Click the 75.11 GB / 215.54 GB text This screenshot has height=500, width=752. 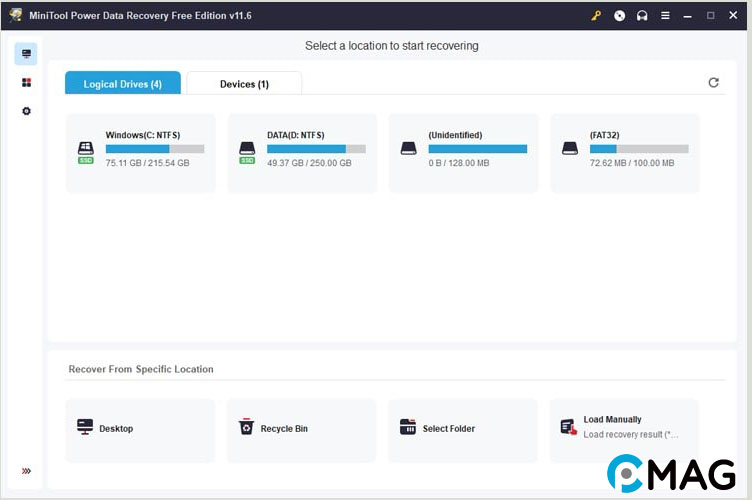click(147, 163)
